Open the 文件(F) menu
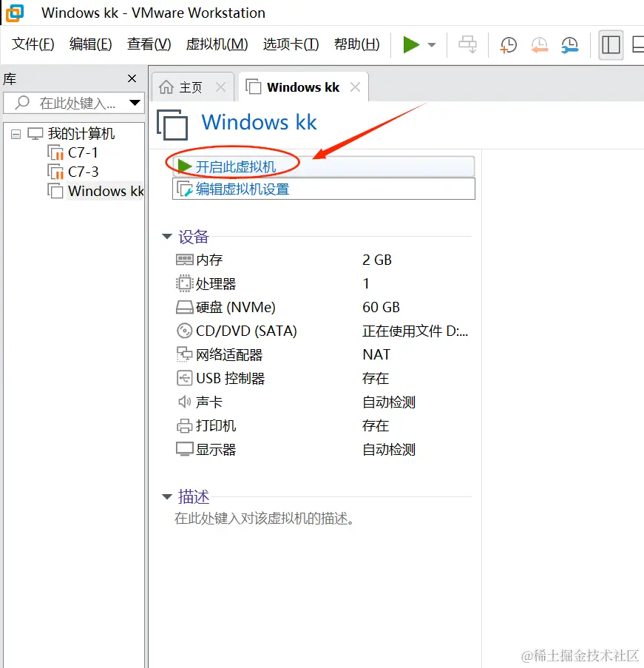This screenshot has width=644, height=668. coord(33,44)
